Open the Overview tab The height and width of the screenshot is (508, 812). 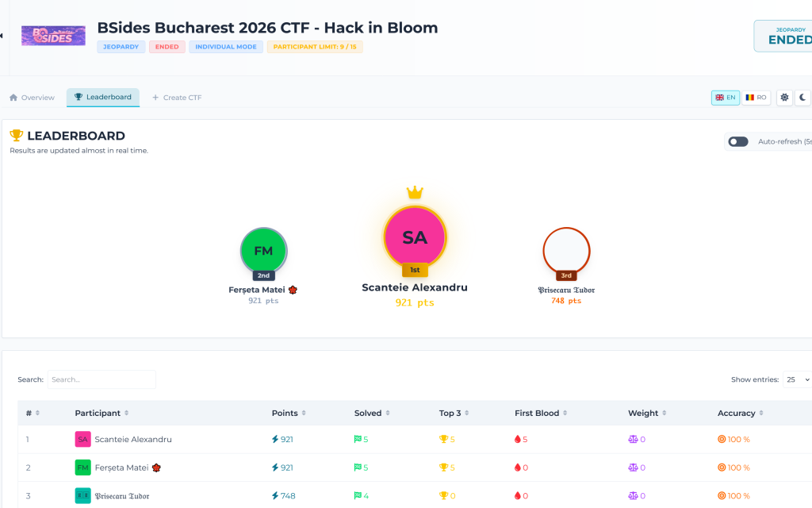pyautogui.click(x=32, y=98)
